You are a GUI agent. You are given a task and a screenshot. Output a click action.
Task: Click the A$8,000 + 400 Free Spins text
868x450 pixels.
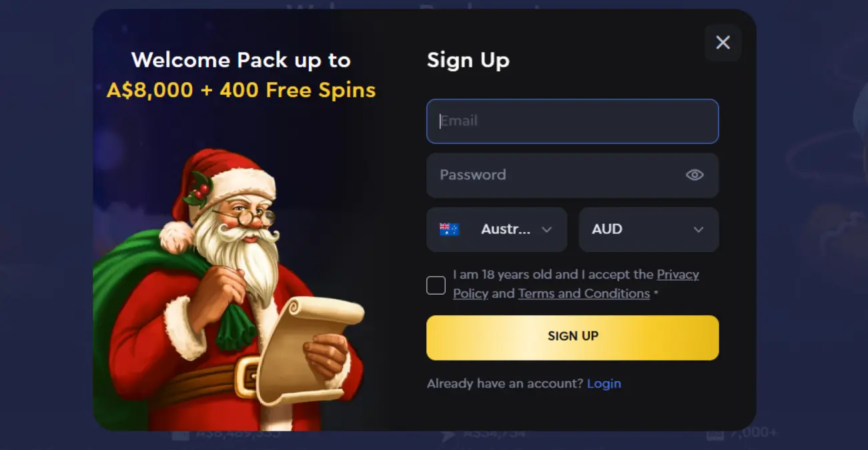241,90
